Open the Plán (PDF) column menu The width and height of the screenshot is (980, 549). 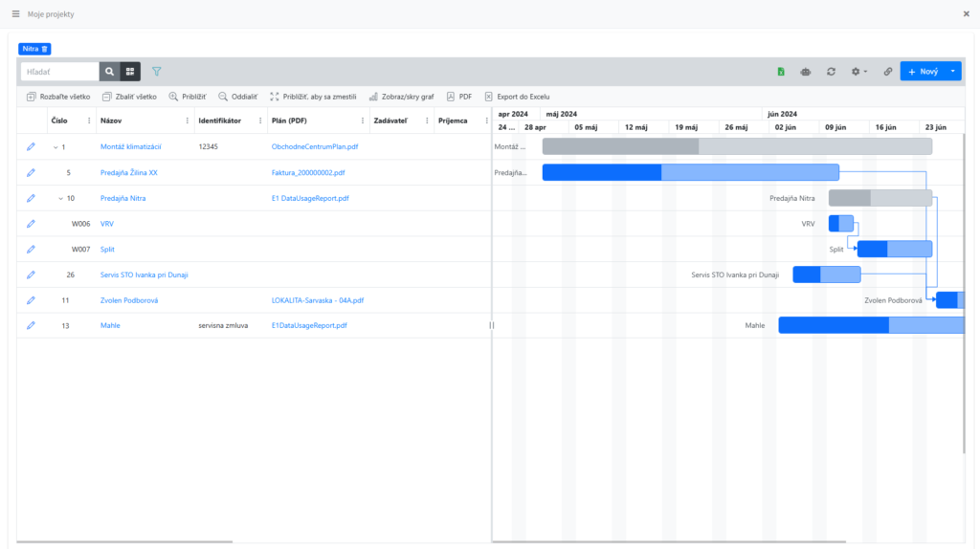pos(363,121)
